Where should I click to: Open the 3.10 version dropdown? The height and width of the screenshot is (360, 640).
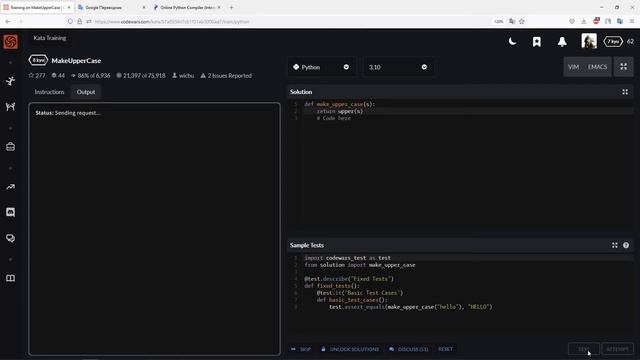(398, 67)
